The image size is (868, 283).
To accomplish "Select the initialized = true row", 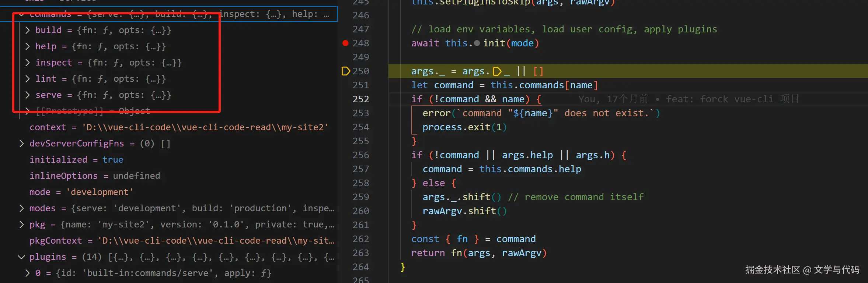I will coord(169,160).
